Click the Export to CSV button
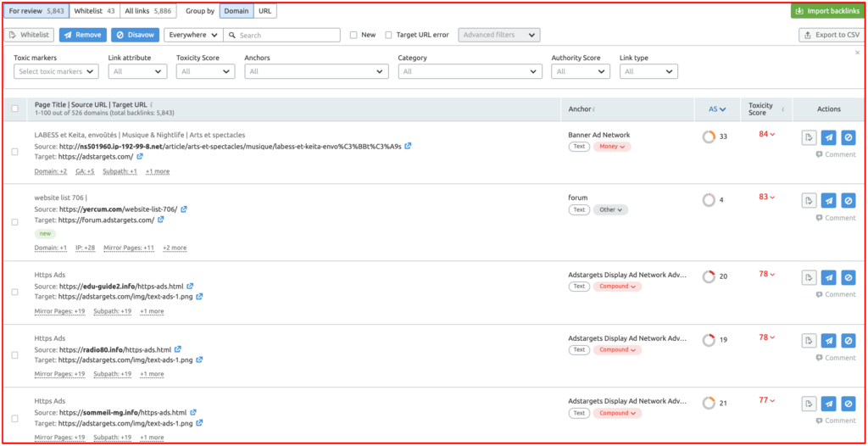The height and width of the screenshot is (446, 868). (x=832, y=35)
